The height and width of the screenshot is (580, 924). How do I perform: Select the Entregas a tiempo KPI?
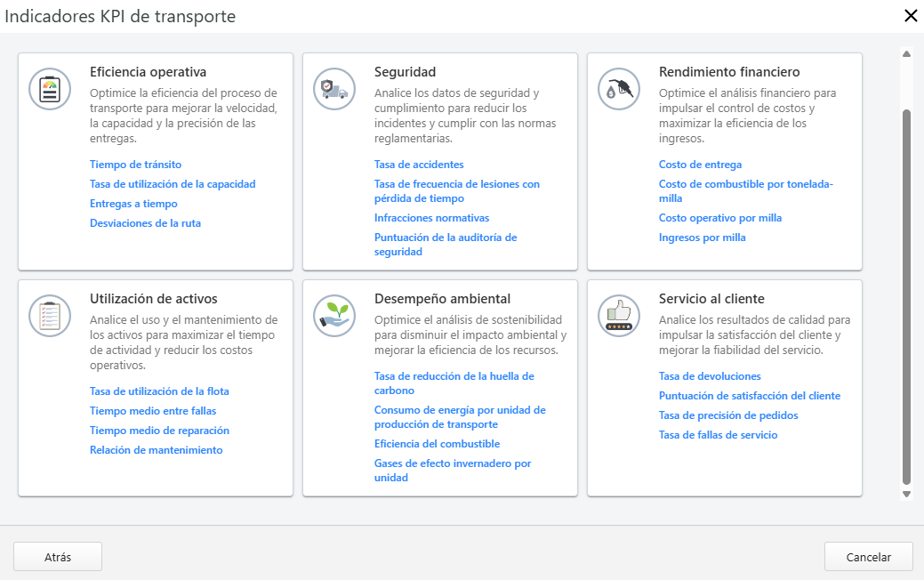point(133,203)
